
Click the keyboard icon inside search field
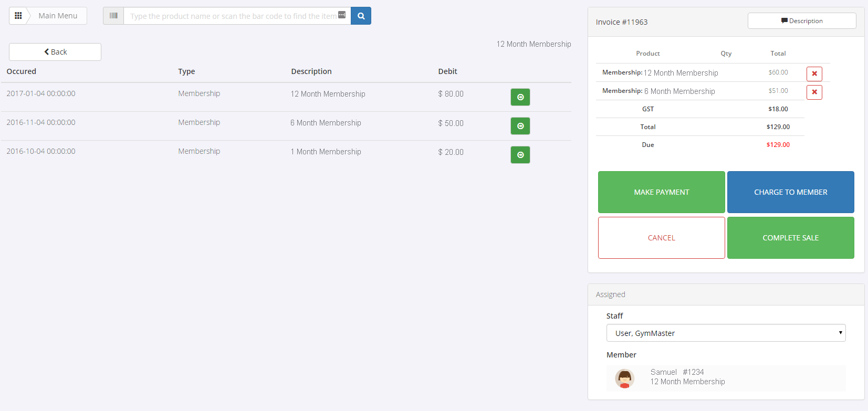tap(342, 15)
